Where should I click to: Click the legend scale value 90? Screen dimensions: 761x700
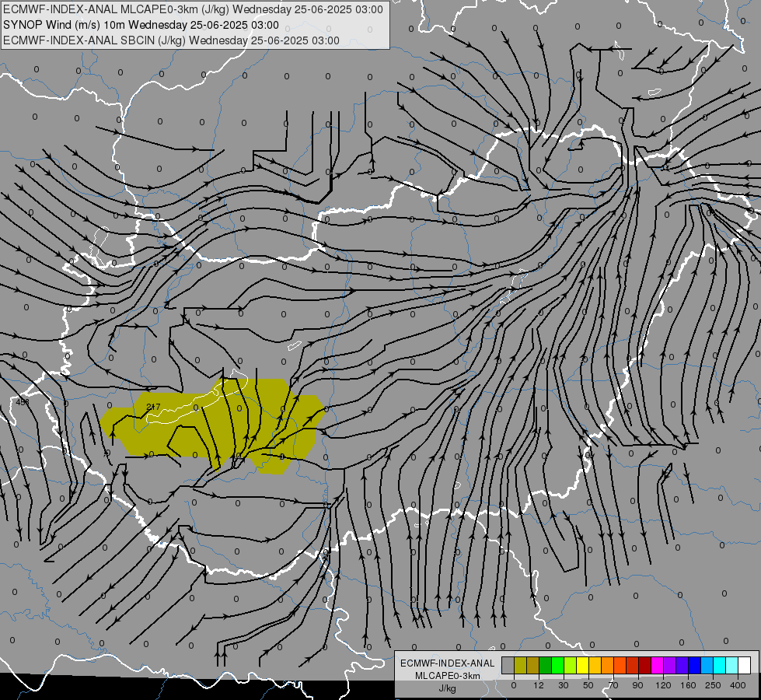(x=637, y=685)
